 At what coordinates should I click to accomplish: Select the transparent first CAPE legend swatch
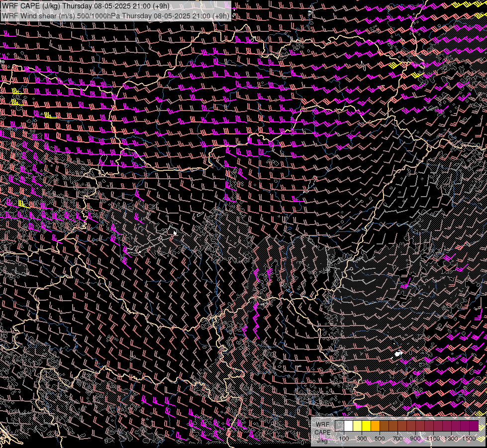pos(339,426)
